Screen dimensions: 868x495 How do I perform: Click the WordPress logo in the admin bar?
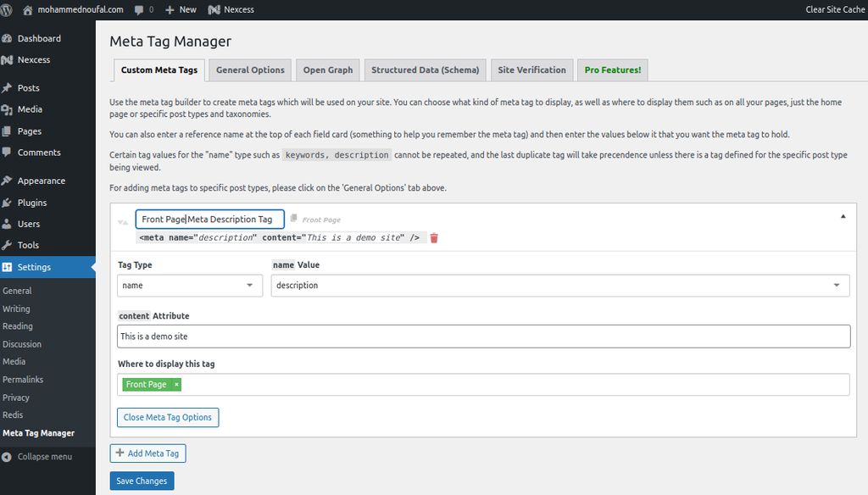click(x=8, y=10)
